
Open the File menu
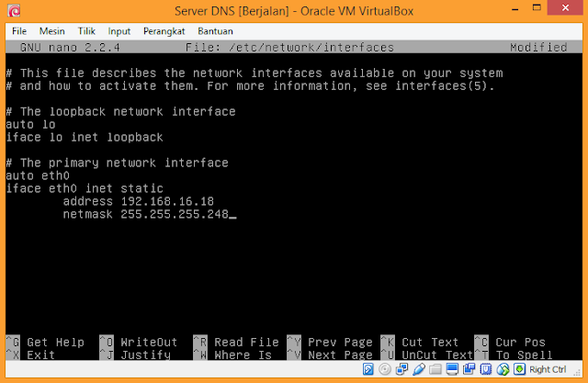[x=19, y=31]
